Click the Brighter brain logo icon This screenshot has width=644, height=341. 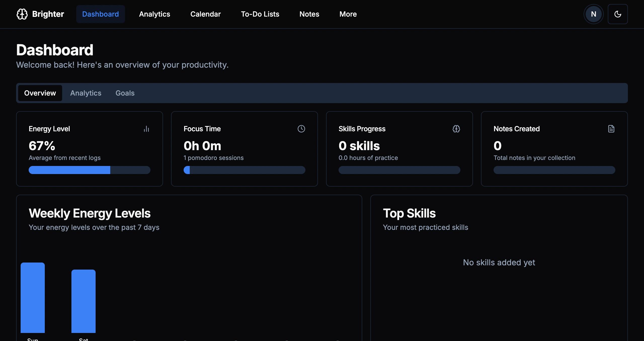[x=22, y=14]
